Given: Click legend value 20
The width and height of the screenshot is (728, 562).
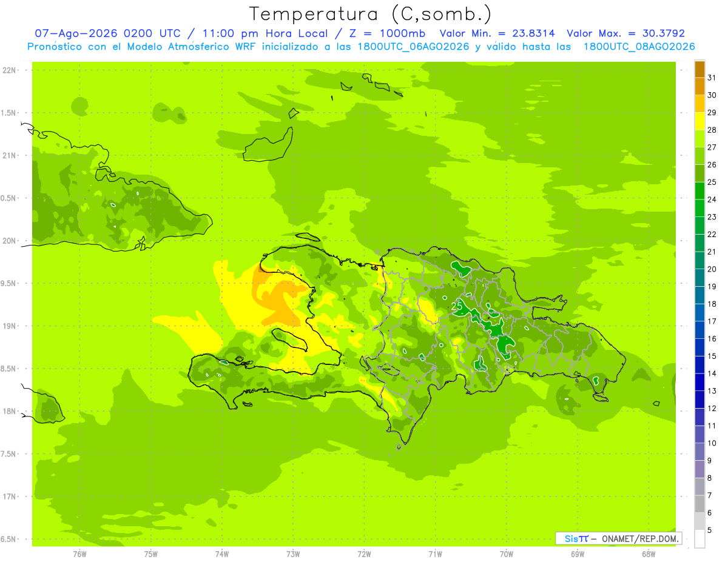Looking at the screenshot, I should pyautogui.click(x=712, y=269).
